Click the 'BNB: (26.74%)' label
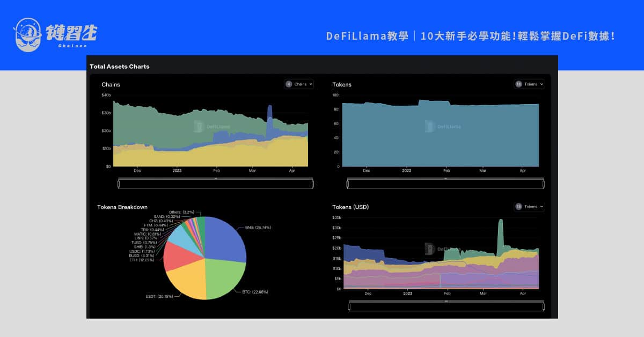This screenshot has width=644, height=337. pyautogui.click(x=258, y=228)
